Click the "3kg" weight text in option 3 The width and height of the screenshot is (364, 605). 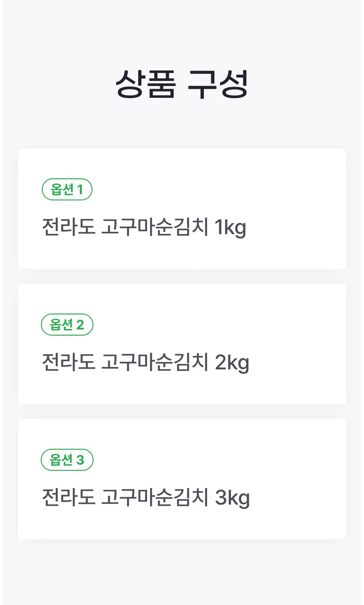coord(233,498)
